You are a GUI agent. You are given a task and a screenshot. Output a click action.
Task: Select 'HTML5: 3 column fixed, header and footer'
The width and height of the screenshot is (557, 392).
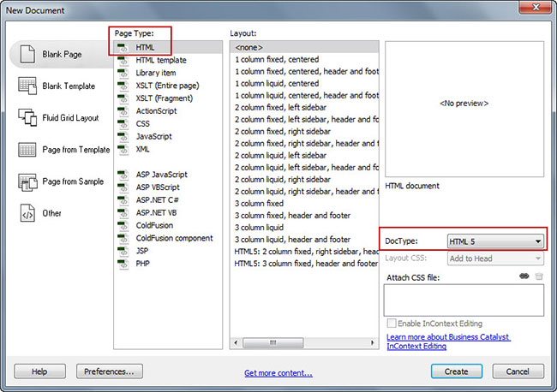(x=304, y=264)
